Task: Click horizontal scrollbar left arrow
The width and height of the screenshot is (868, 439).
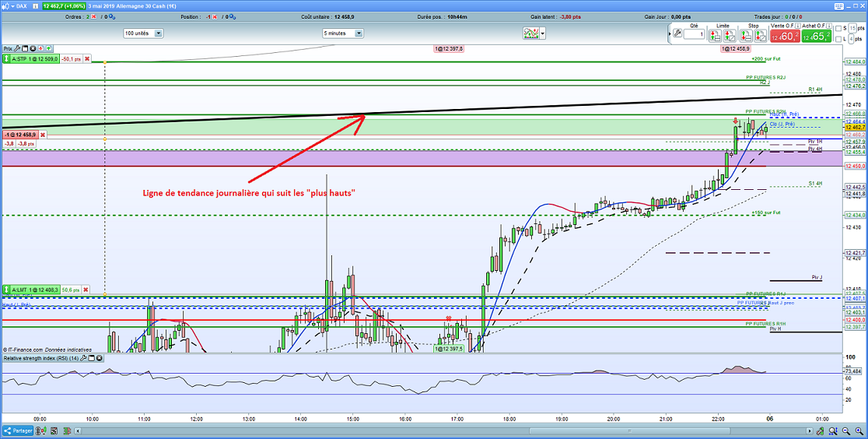Action: [78, 430]
